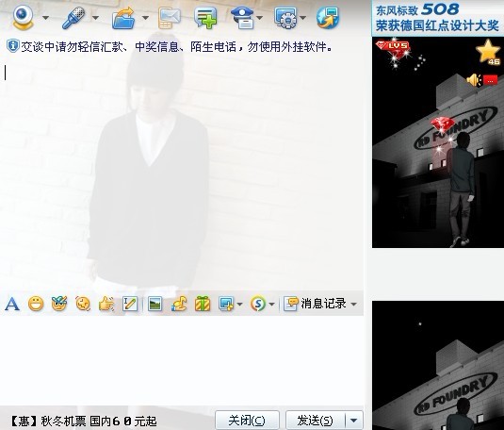This screenshot has width=504, height=430.
Task: Open the handwriting notepad pencil icon
Action: 130,304
